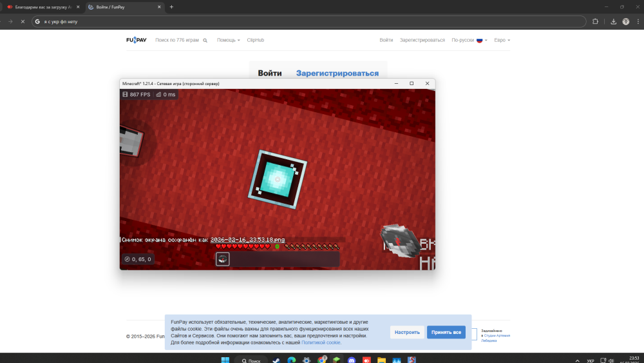Viewport: 644px width, 363px height.
Task: Click the УКР keyboard language indicator
Action: pos(590,360)
